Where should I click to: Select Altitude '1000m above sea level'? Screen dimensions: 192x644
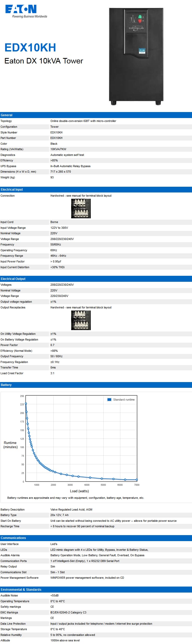[x=65, y=640]
